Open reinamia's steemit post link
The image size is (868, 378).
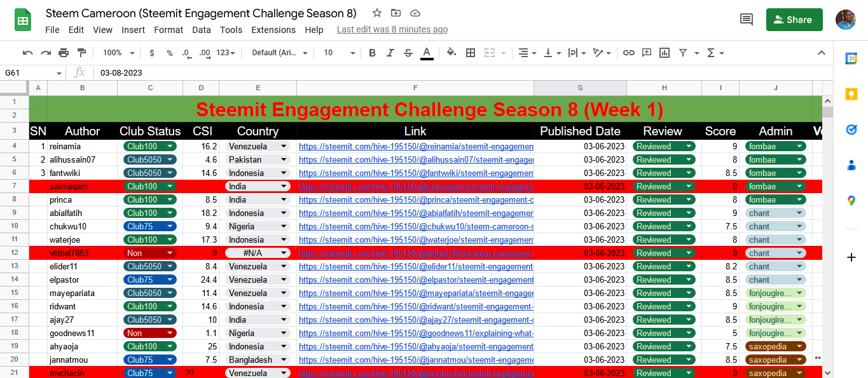416,146
